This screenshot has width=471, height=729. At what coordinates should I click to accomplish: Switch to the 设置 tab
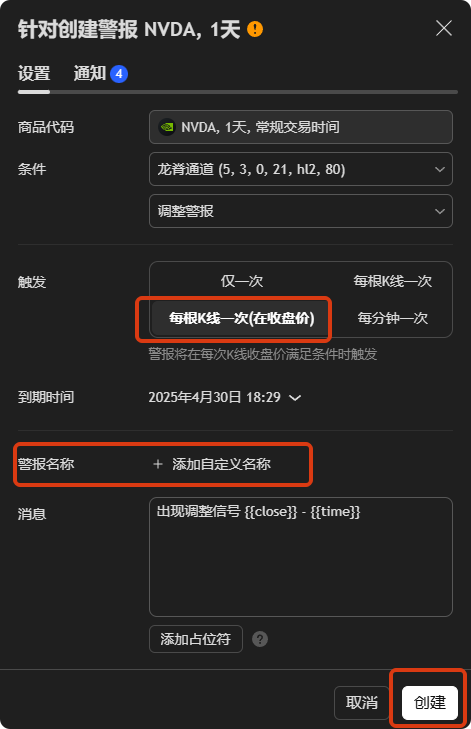tap(34, 73)
